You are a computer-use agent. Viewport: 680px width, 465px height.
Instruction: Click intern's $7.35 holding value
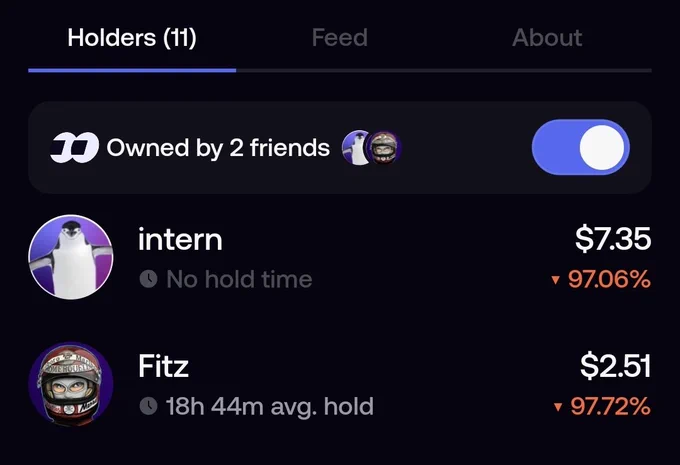click(x=613, y=239)
